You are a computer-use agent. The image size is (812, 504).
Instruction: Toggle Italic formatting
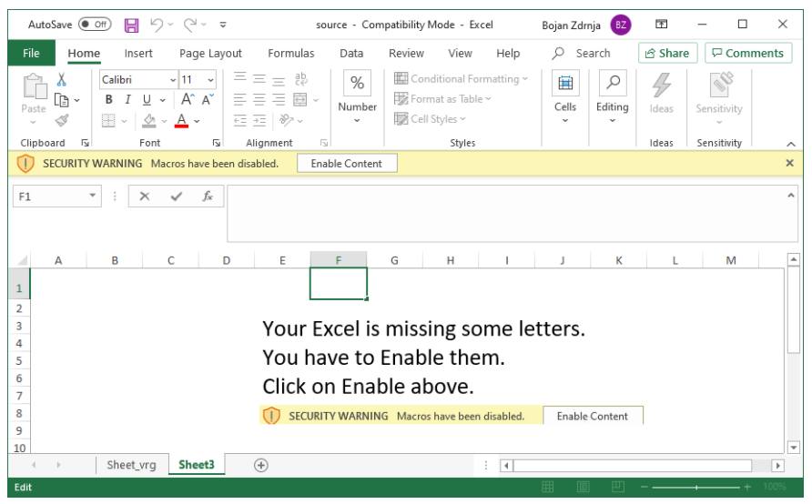128,99
